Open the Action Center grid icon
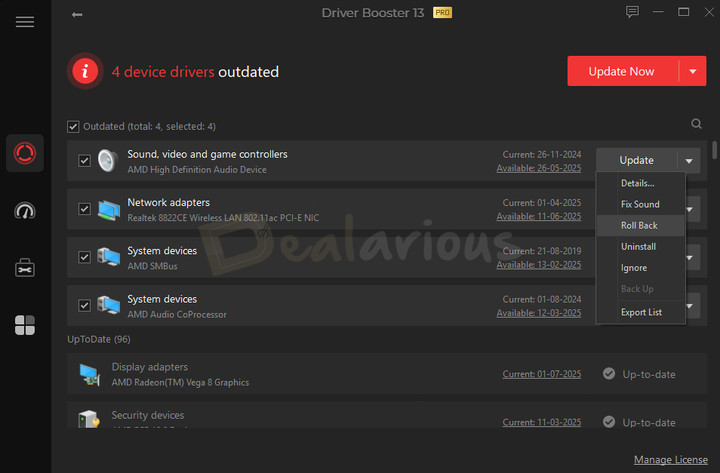Viewport: 720px width, 473px height. coord(25,325)
